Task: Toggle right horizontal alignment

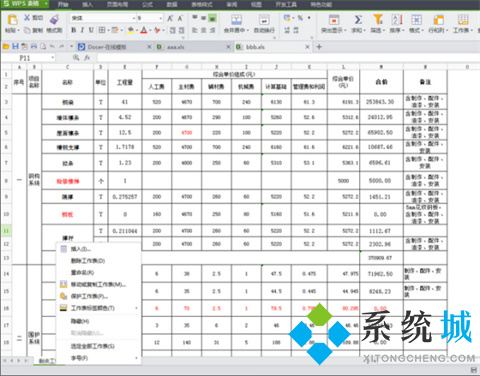Action: 212,30
